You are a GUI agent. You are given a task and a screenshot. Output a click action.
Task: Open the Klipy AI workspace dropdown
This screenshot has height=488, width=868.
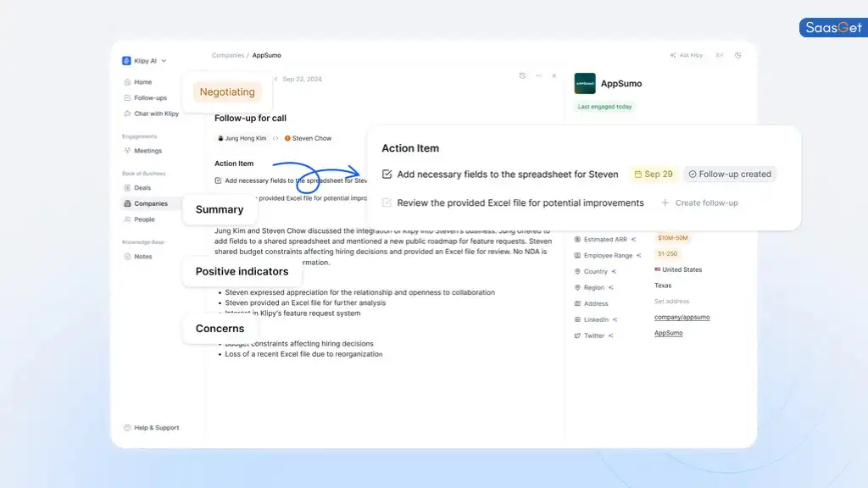tap(144, 61)
